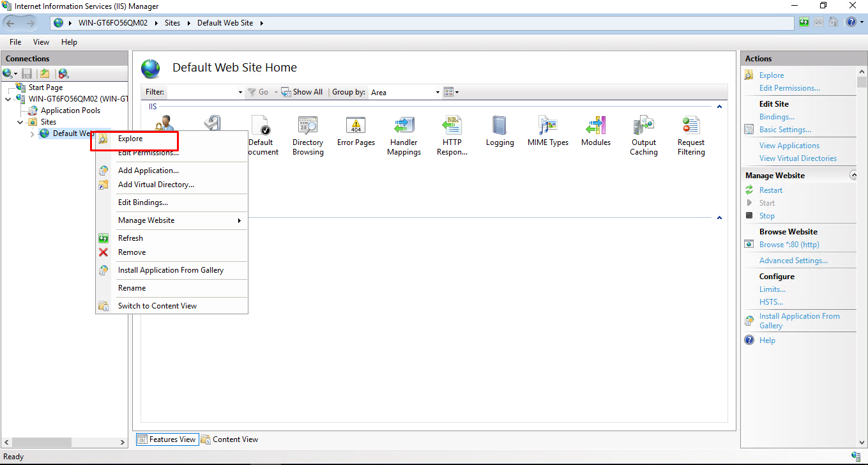Click the home icon in address bar toolbar
Screen dimensions: 868x465
(x=834, y=22)
